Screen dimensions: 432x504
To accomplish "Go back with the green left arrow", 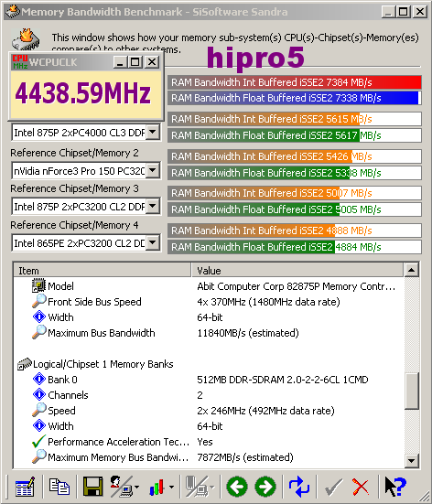I will click(237, 487).
